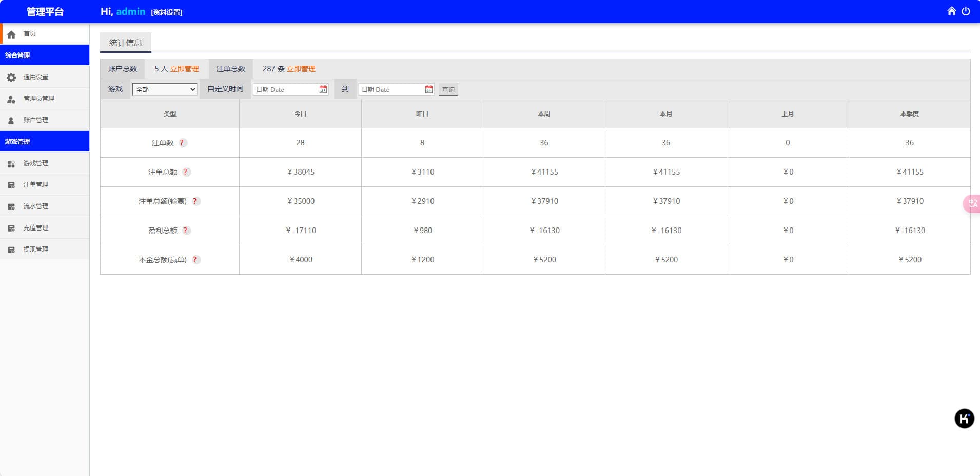Viewport: 980px width, 476px height.
Task: Click the start 日期 Date input field
Action: pos(285,89)
